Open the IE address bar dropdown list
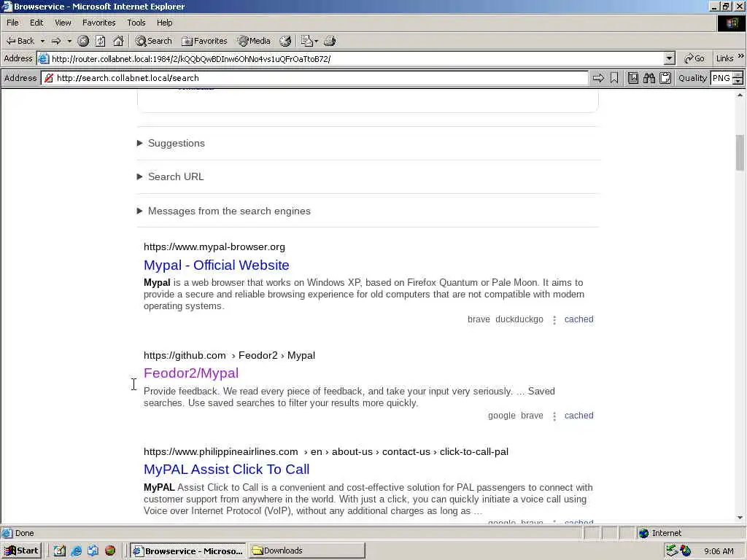The width and height of the screenshot is (747, 560). point(670,58)
